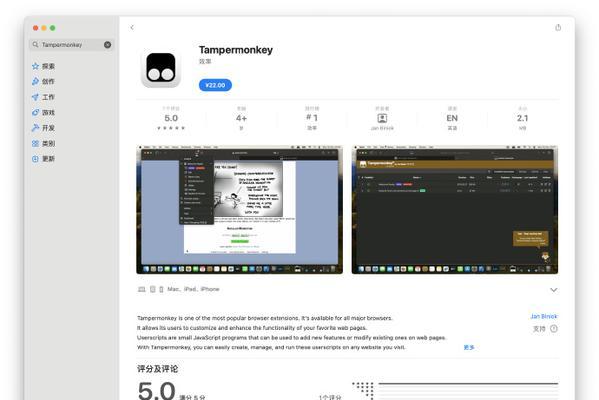Screen dimensions: 599x400
Task: Open the developer Jan Biniok info badge
Action: tap(382, 119)
